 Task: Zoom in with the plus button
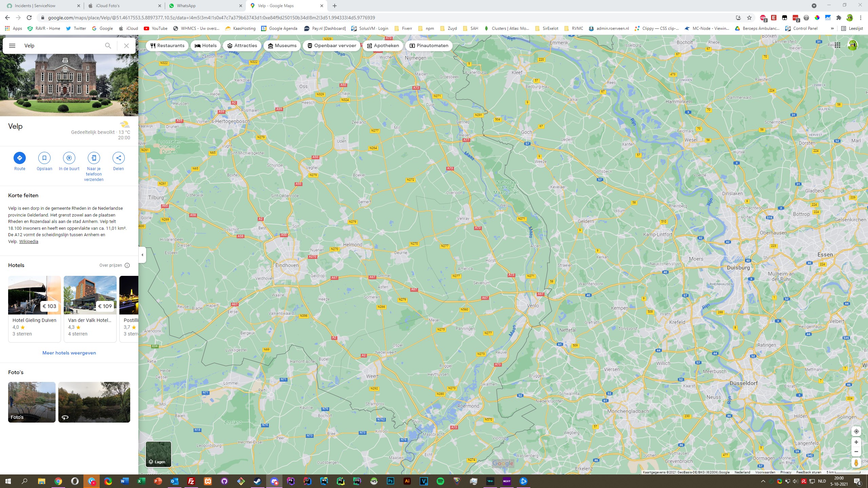click(856, 442)
